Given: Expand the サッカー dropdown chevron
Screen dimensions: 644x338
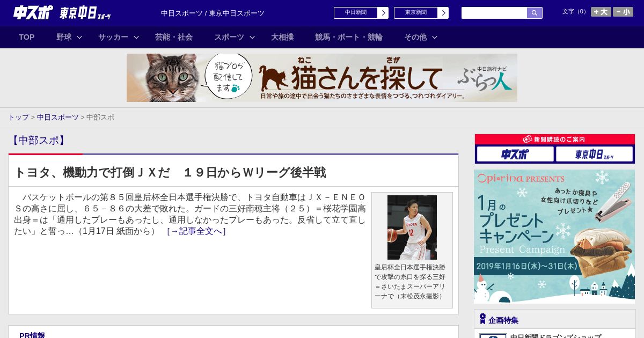Looking at the screenshot, I should 136,37.
